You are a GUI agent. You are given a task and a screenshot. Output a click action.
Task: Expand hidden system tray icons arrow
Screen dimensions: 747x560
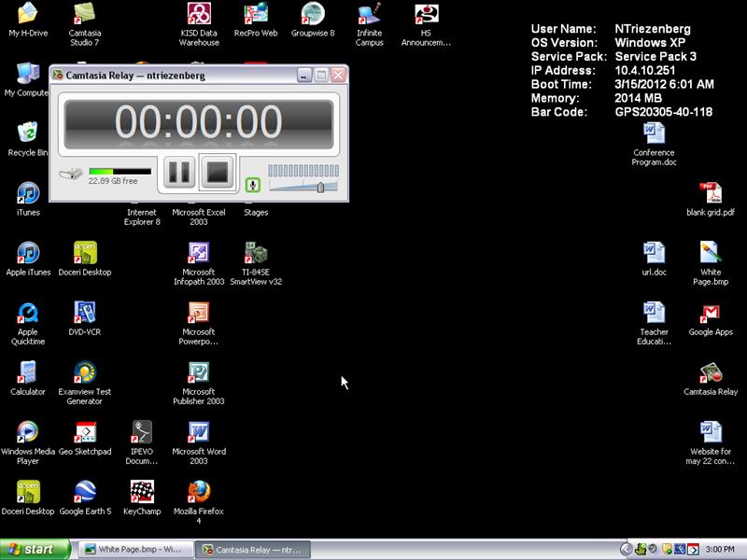coord(627,550)
